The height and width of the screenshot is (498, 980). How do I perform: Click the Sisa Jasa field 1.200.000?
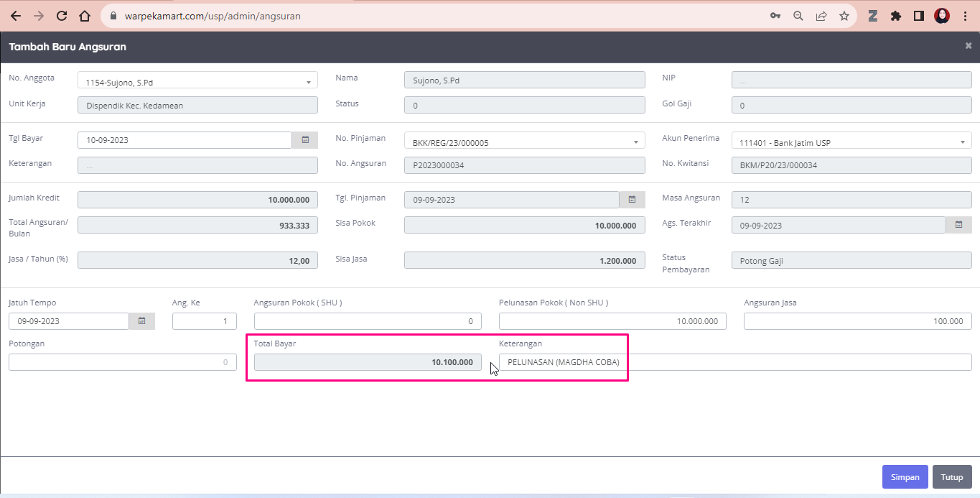tap(525, 260)
